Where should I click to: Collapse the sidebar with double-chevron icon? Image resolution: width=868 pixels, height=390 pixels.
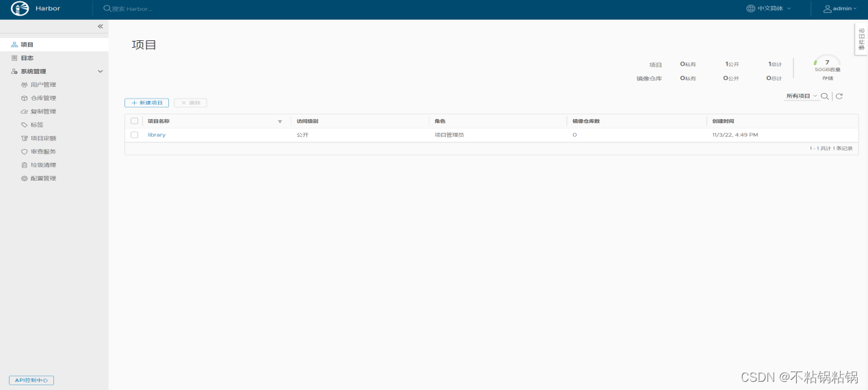tap(100, 26)
